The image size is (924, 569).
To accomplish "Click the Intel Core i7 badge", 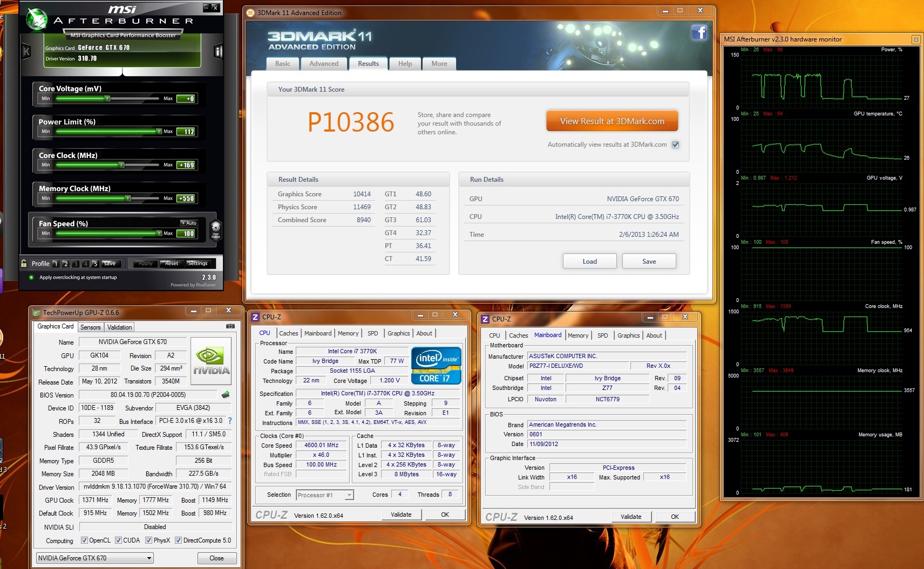I will tap(436, 365).
